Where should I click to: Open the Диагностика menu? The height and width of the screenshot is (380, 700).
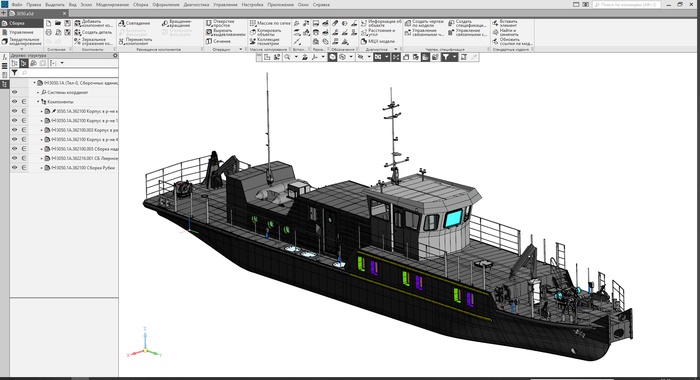tap(196, 4)
